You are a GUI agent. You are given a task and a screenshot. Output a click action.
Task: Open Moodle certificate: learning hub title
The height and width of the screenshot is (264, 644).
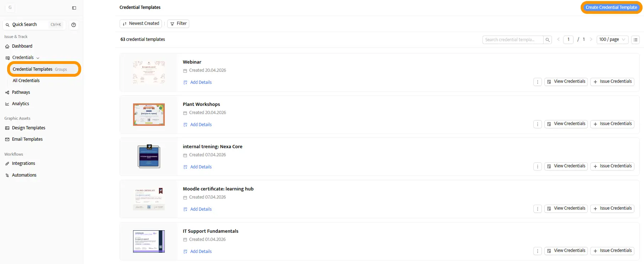pos(218,189)
